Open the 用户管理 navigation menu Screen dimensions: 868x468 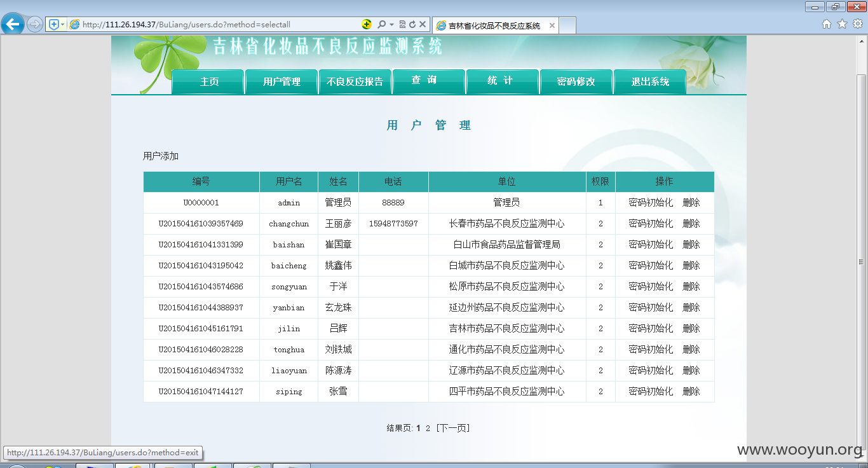pos(281,81)
